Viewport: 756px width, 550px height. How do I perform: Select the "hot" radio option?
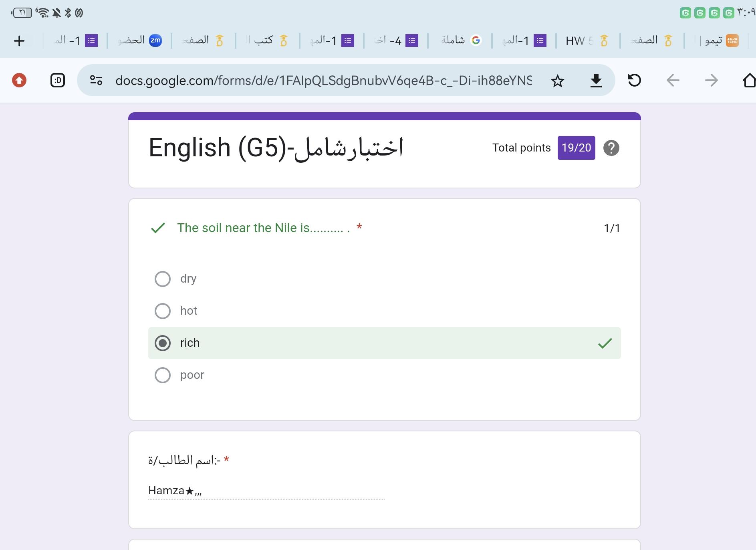tap(163, 311)
